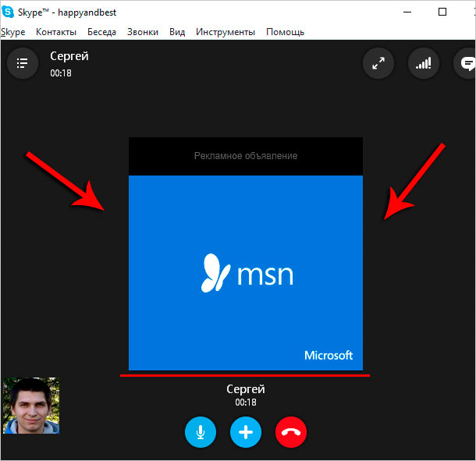
Task: Open the Контакты menu
Action: (x=56, y=32)
